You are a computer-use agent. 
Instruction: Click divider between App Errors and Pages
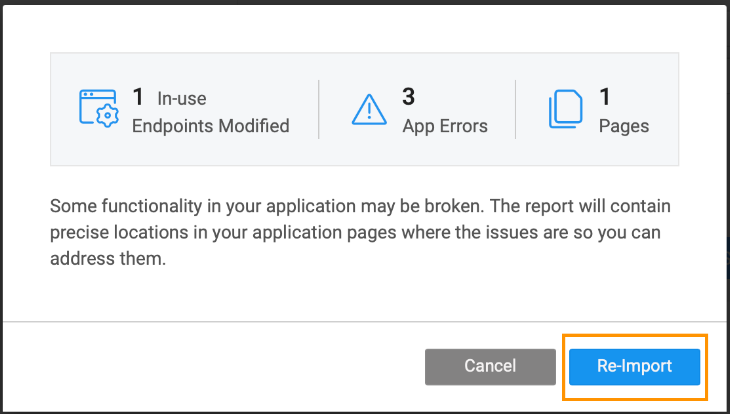click(516, 109)
